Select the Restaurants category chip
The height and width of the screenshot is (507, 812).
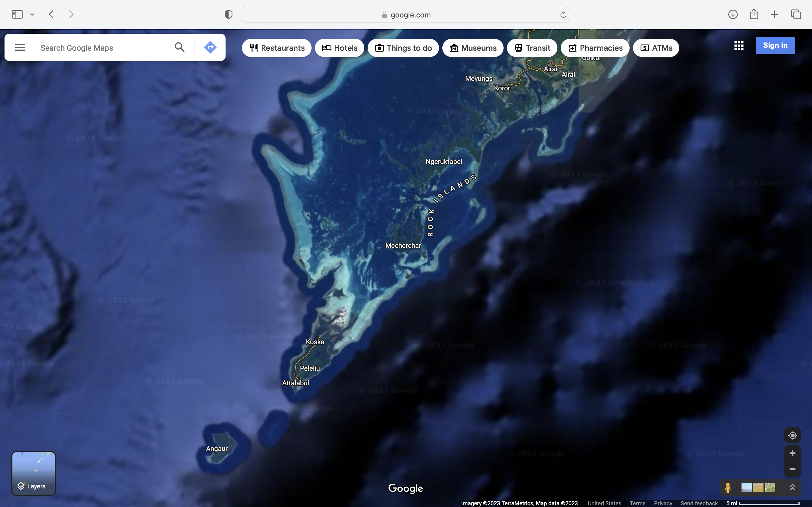click(x=277, y=48)
